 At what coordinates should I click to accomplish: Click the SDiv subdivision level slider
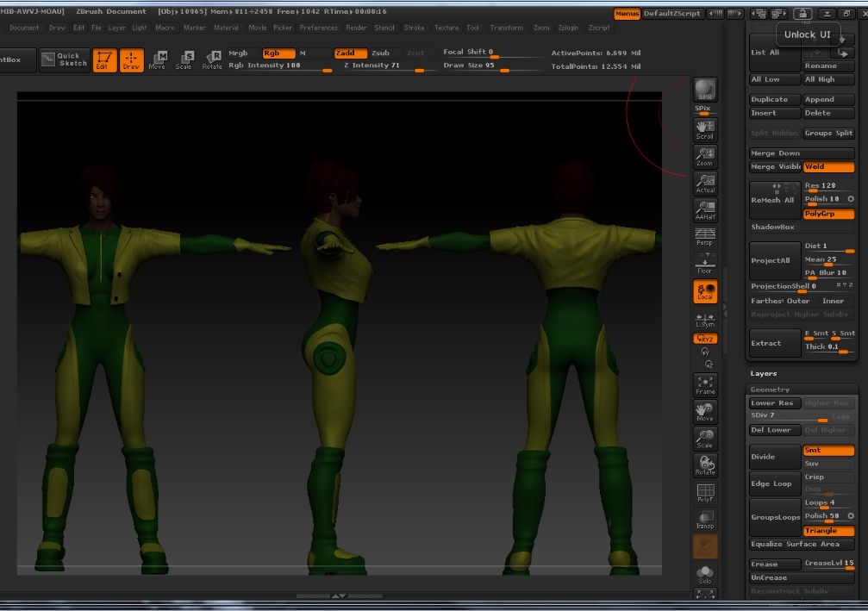click(x=789, y=416)
